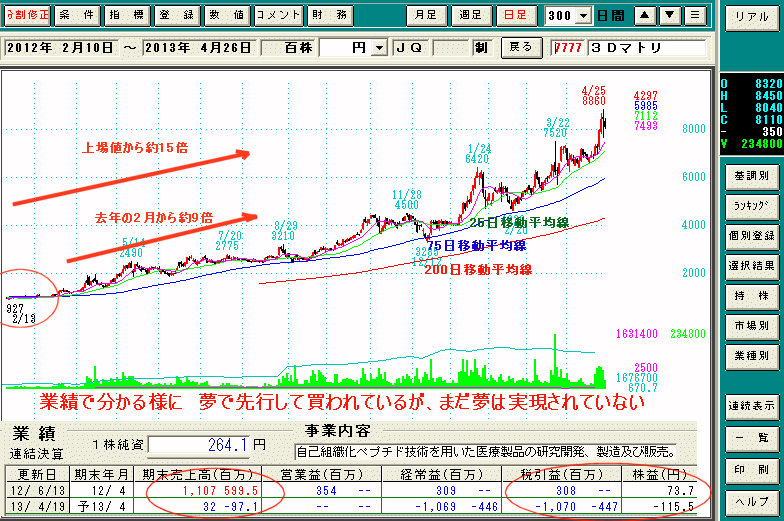Select the 営業益(百万) column header
The width and height of the screenshot is (784, 521).
pyautogui.click(x=322, y=474)
